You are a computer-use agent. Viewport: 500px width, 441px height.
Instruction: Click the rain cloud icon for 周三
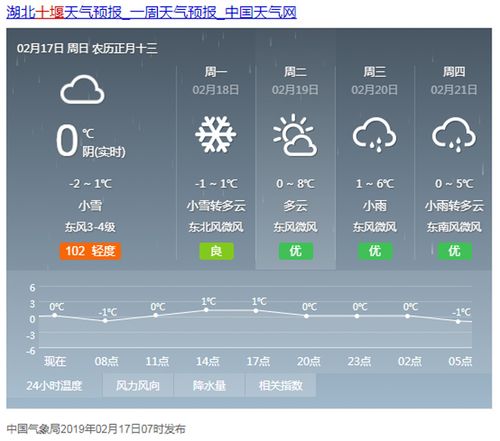(374, 135)
